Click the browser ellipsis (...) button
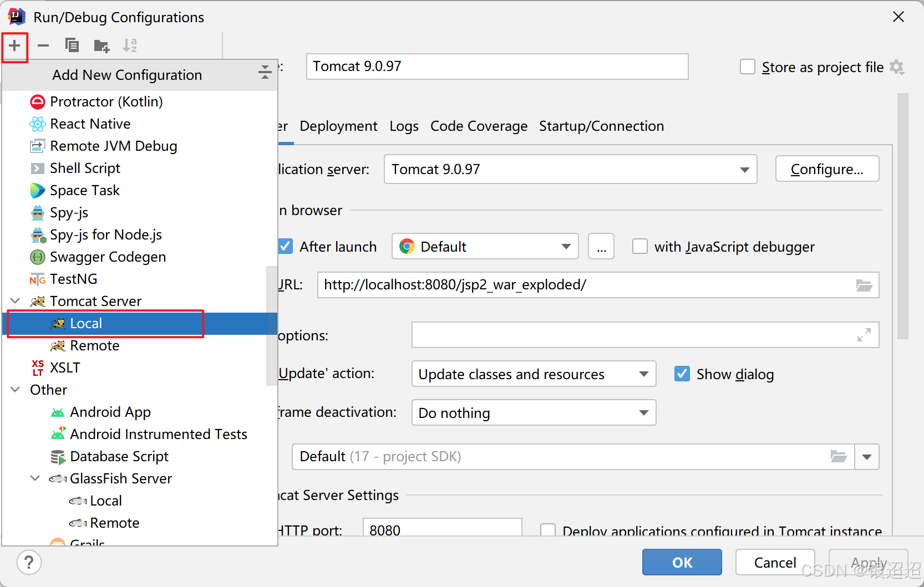Image resolution: width=924 pixels, height=587 pixels. coord(601,246)
